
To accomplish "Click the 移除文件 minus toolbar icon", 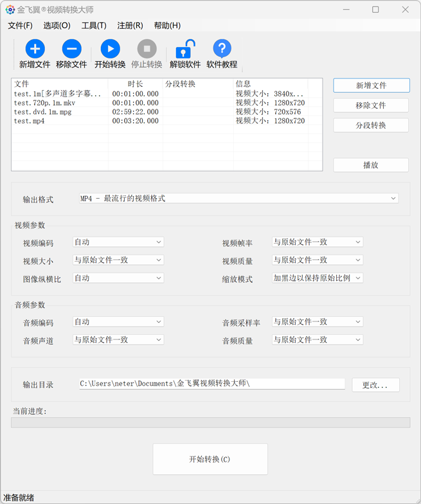I will (72, 49).
